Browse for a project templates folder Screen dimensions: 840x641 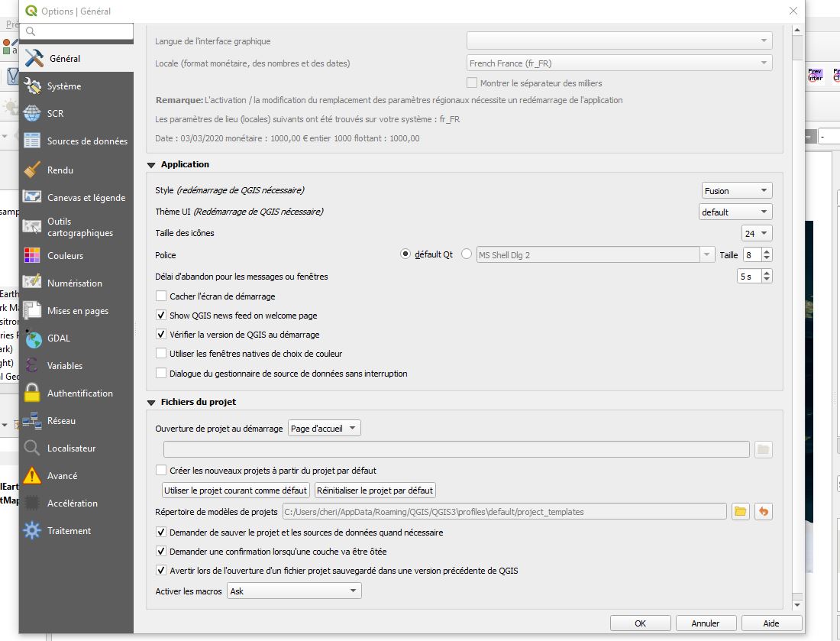(740, 511)
